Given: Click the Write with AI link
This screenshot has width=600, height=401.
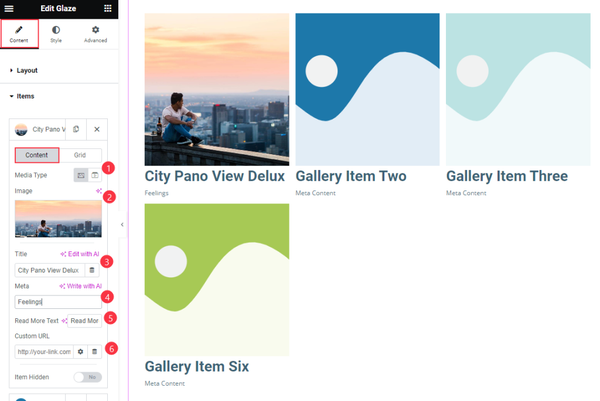Looking at the screenshot, I should [x=80, y=286].
